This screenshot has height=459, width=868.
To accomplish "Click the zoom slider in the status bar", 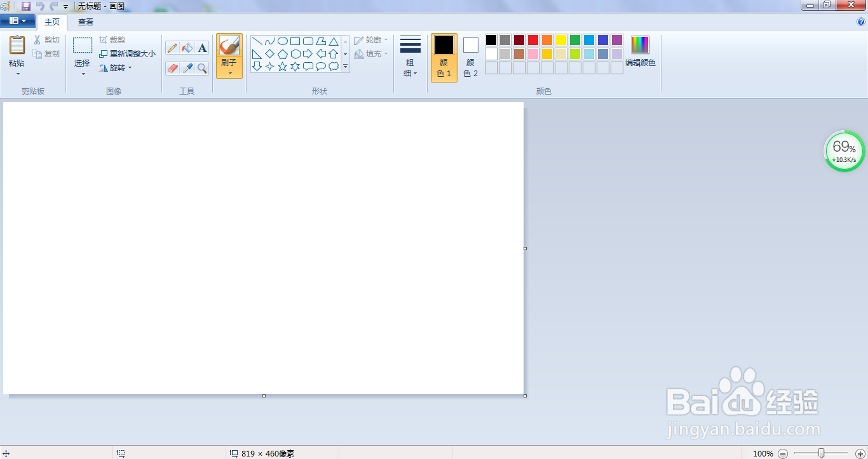I will pyautogui.click(x=822, y=453).
